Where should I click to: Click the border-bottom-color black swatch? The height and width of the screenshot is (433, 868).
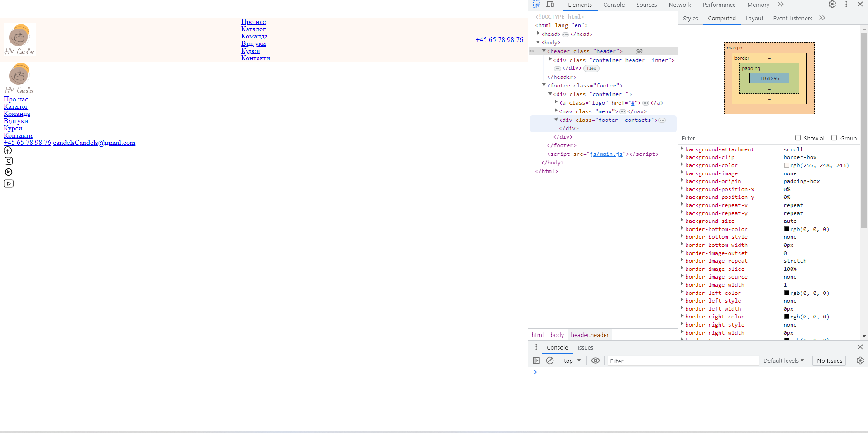[787, 229]
